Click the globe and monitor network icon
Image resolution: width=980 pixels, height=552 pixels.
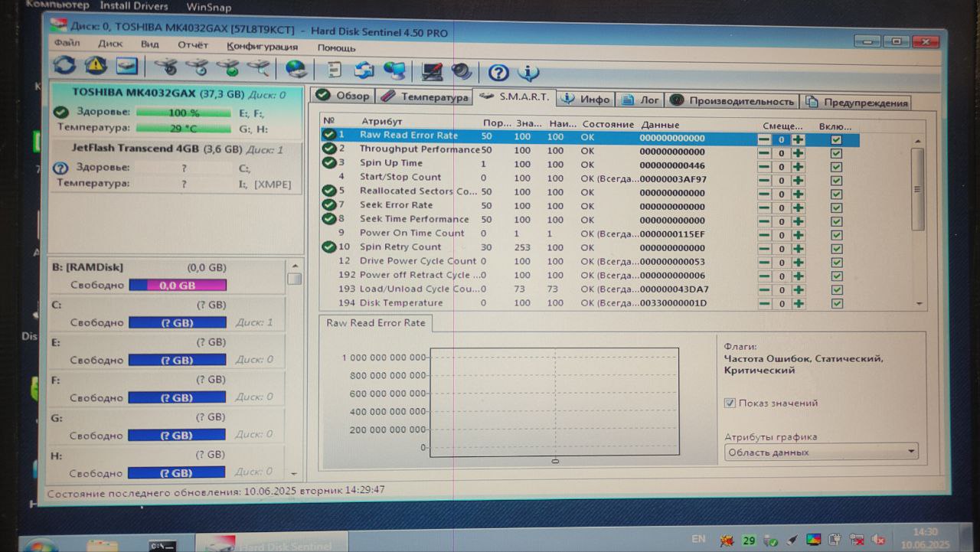(x=394, y=70)
